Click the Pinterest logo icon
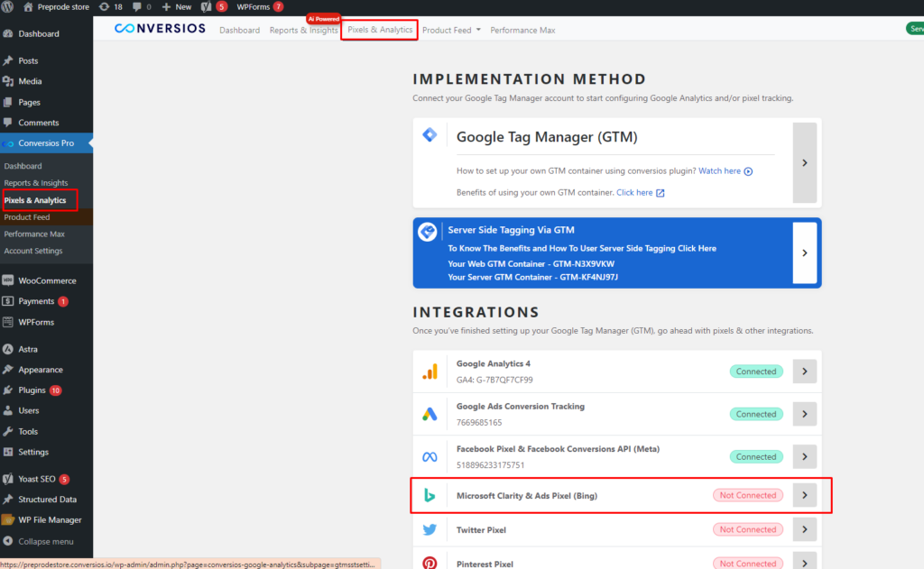This screenshot has width=924, height=569. tap(430, 563)
